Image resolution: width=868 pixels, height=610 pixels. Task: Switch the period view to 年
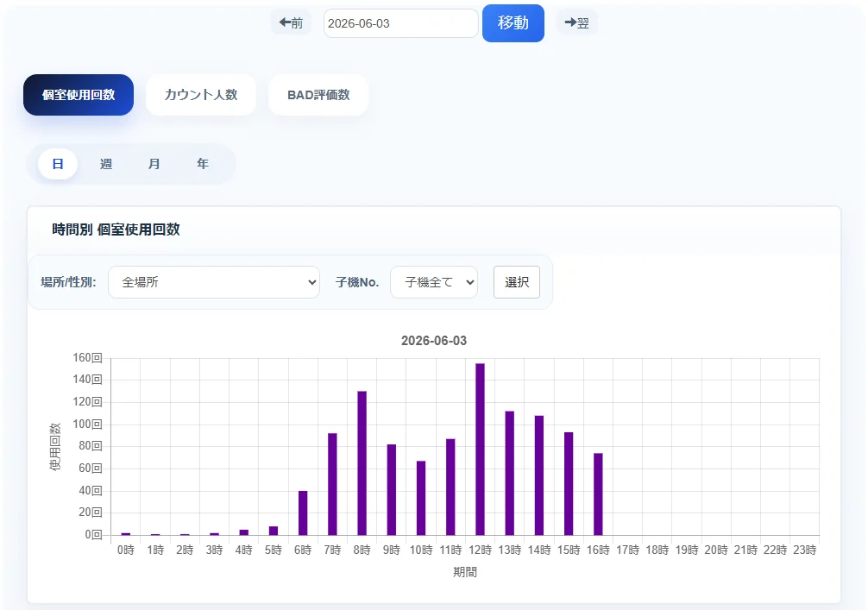tap(203, 164)
